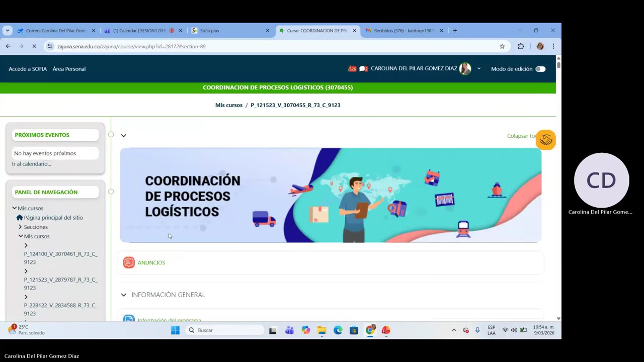644x362 pixels.
Task: Expand the P_121523_V_2879787 course node
Action: [x=26, y=271]
